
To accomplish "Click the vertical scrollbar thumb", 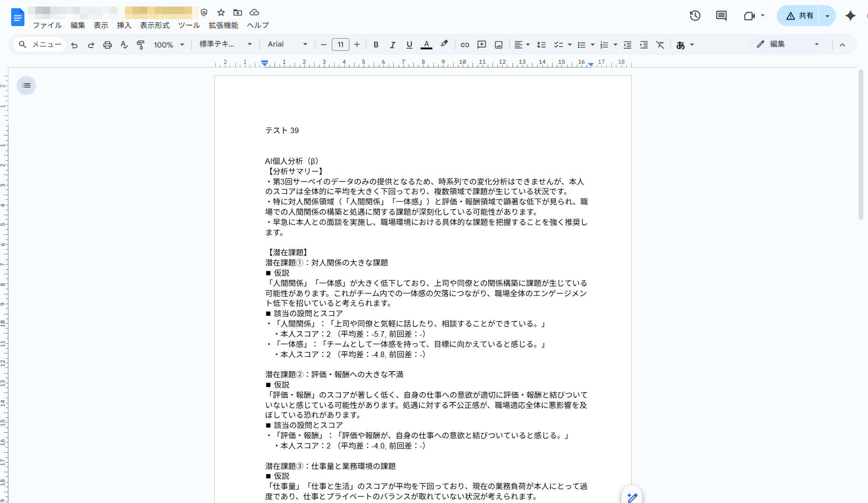I will click(x=861, y=145).
